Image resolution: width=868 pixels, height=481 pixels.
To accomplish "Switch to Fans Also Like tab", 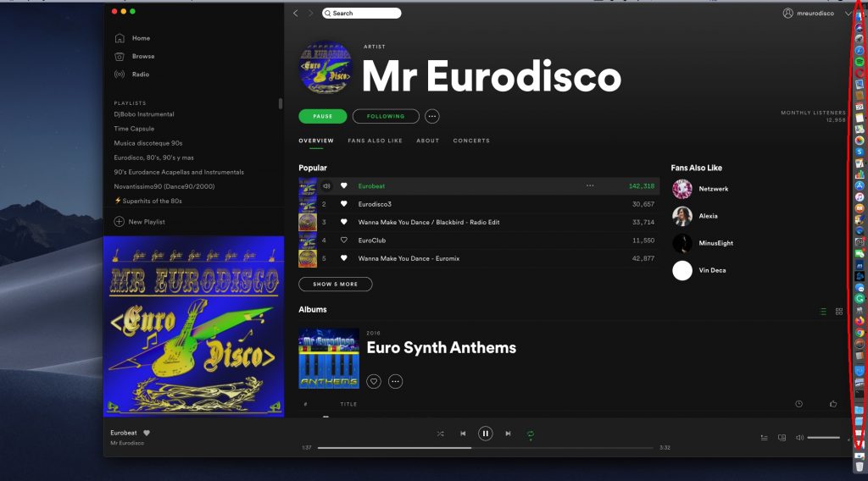I will pyautogui.click(x=376, y=141).
